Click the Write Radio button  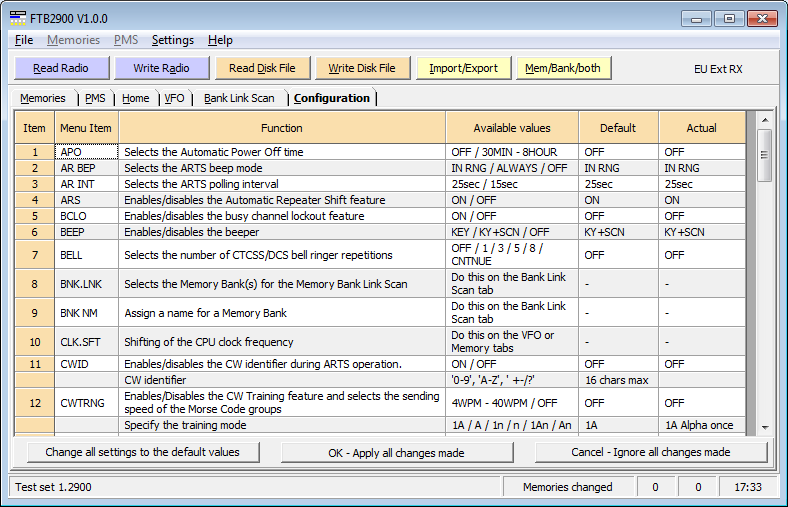160,68
